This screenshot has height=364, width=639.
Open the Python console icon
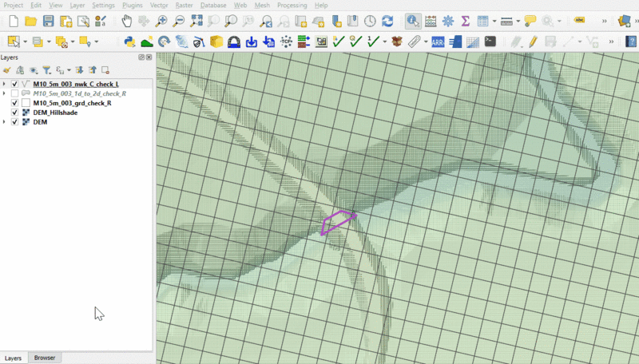click(x=129, y=42)
